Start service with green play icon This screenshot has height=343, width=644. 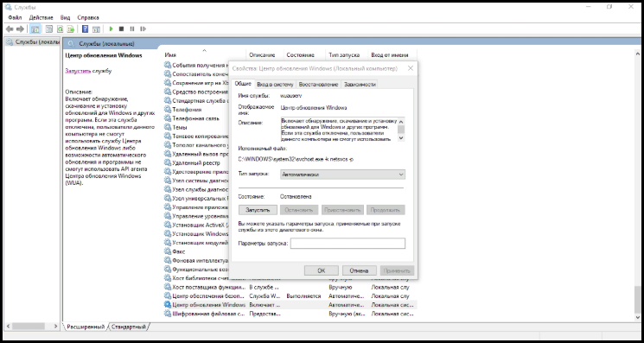111,29
